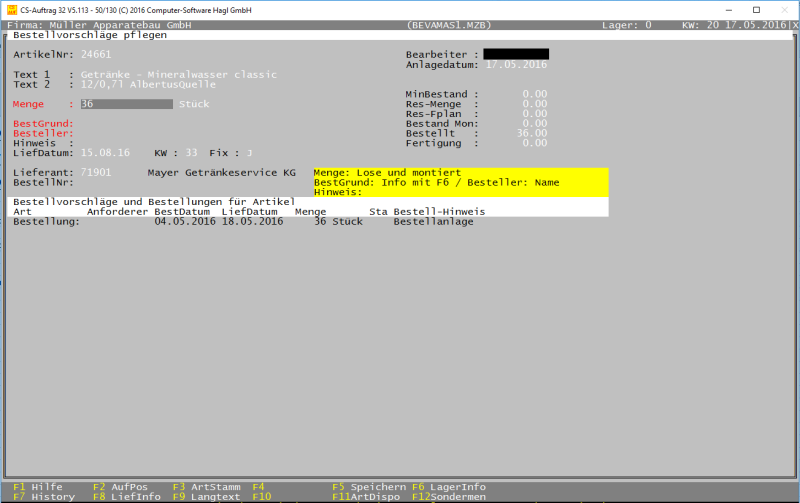The image size is (800, 503).
Task: Click the ArtikelNr value 24661
Action: (96, 54)
